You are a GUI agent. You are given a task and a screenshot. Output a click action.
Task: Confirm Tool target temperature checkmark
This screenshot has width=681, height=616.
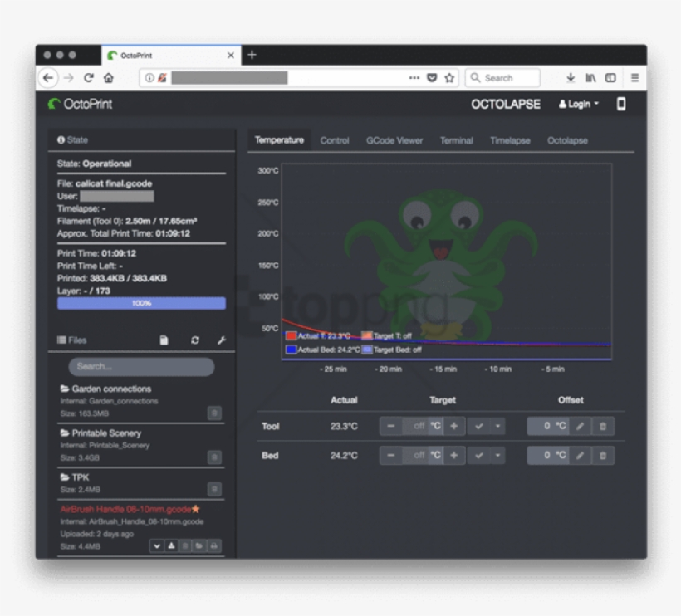click(x=479, y=426)
